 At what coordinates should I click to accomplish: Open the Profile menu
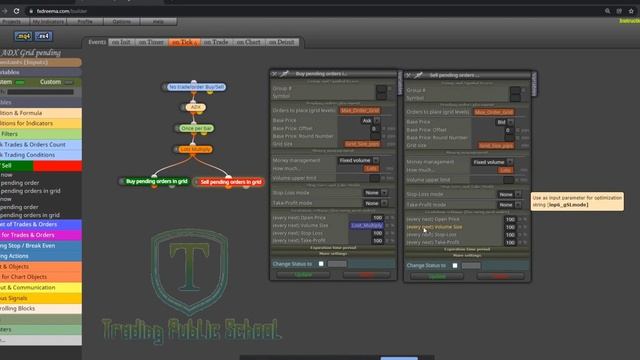[x=85, y=21]
